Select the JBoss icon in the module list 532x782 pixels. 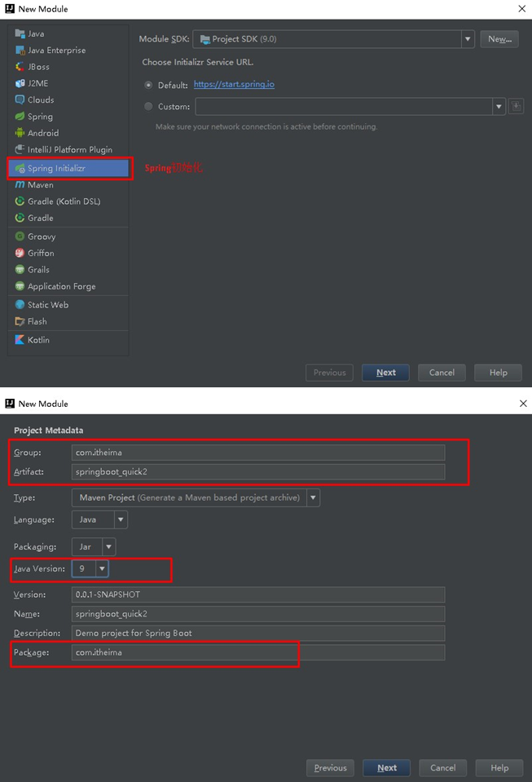20,67
